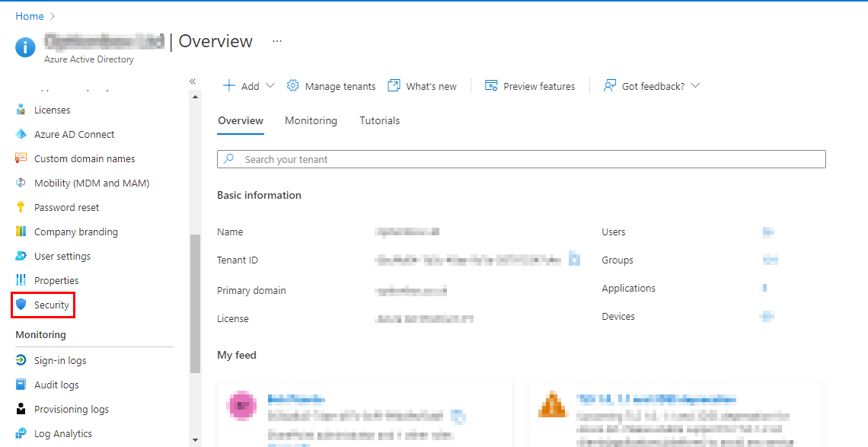Click the Manage tenants button
The width and height of the screenshot is (868, 447).
click(331, 86)
